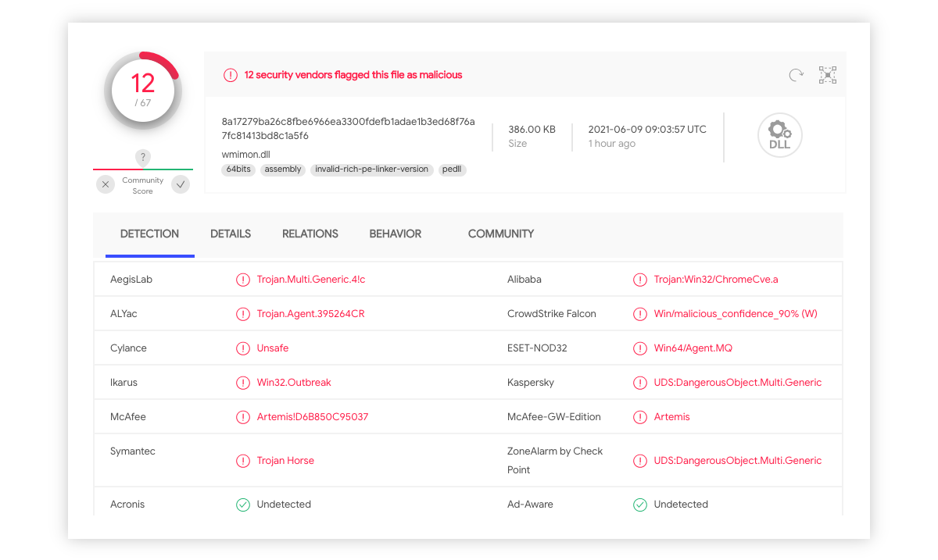This screenshot has height=560, width=938.
Task: Click the Ikarus vendor name
Action: point(125,383)
